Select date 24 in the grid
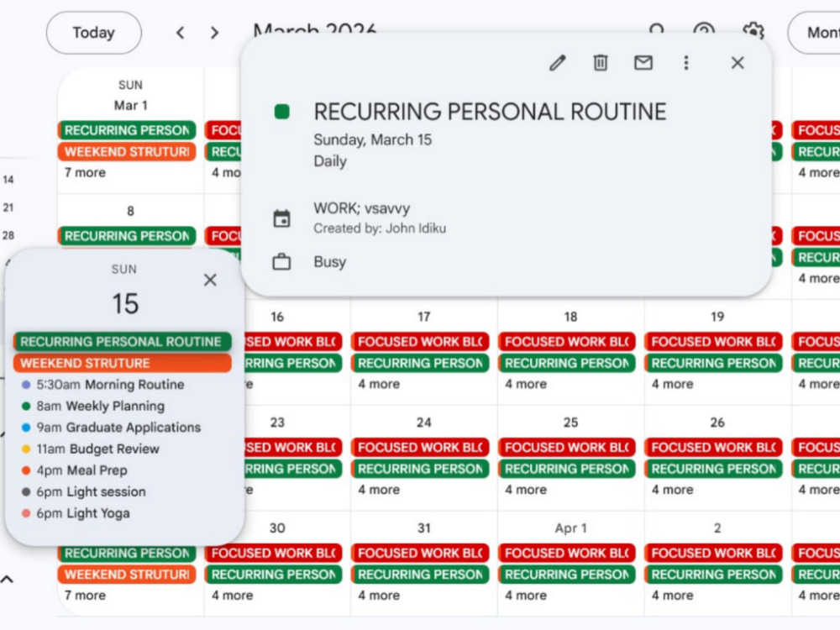 click(423, 423)
